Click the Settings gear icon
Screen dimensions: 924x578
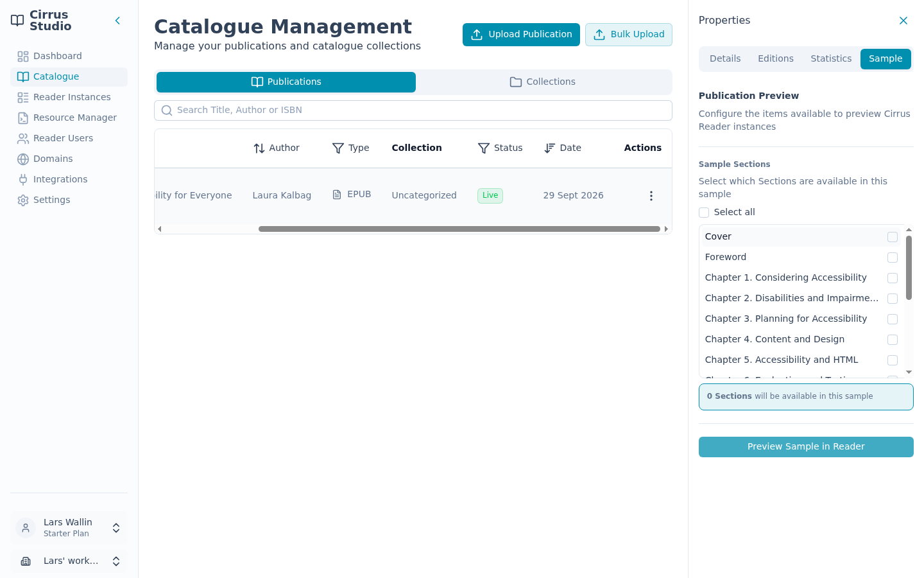coord(23,200)
